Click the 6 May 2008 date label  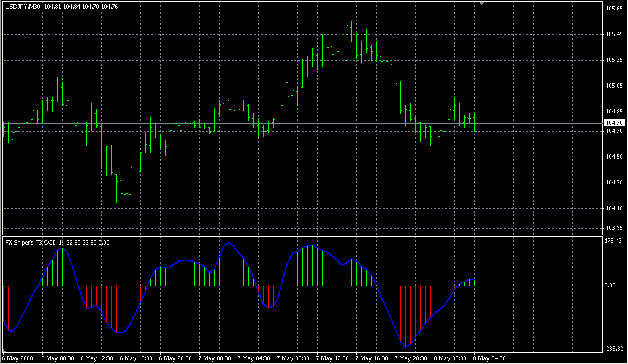pyautogui.click(x=18, y=358)
